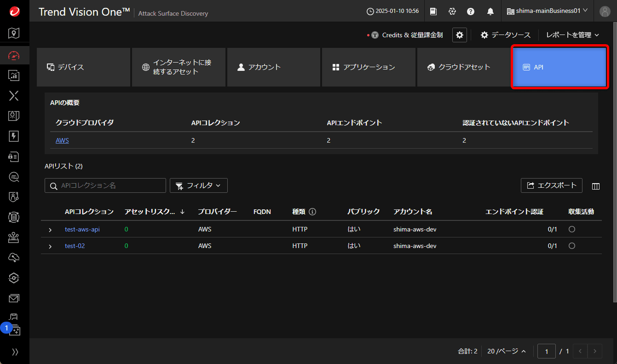The width and height of the screenshot is (617, 364).
Task: Sort by アセットリスク column arrow
Action: [182, 212]
